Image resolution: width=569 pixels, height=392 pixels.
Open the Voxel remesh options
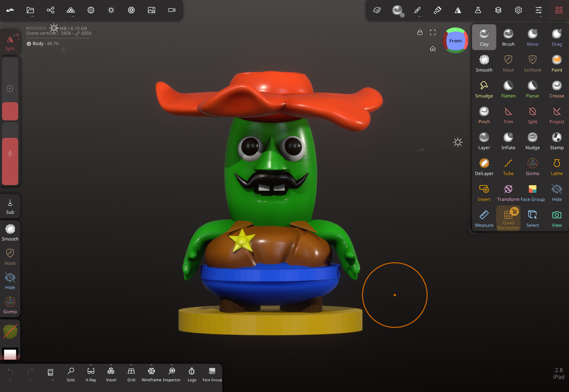[111, 374]
